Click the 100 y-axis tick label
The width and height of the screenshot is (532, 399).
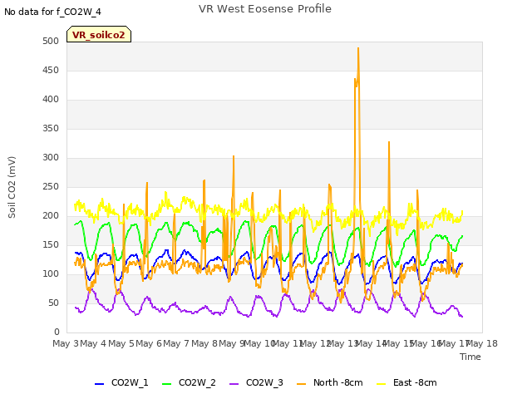[x=51, y=273]
